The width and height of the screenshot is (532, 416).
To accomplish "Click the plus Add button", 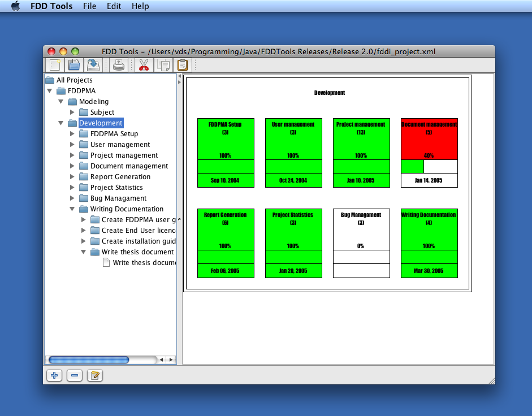I will click(54, 375).
